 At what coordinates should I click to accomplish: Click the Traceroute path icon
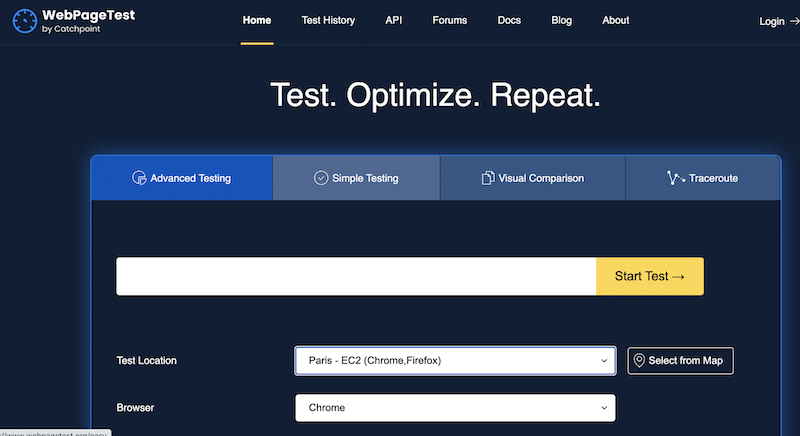(676, 178)
